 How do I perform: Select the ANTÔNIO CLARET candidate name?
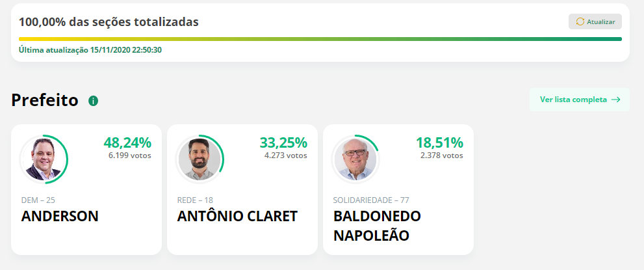point(237,217)
